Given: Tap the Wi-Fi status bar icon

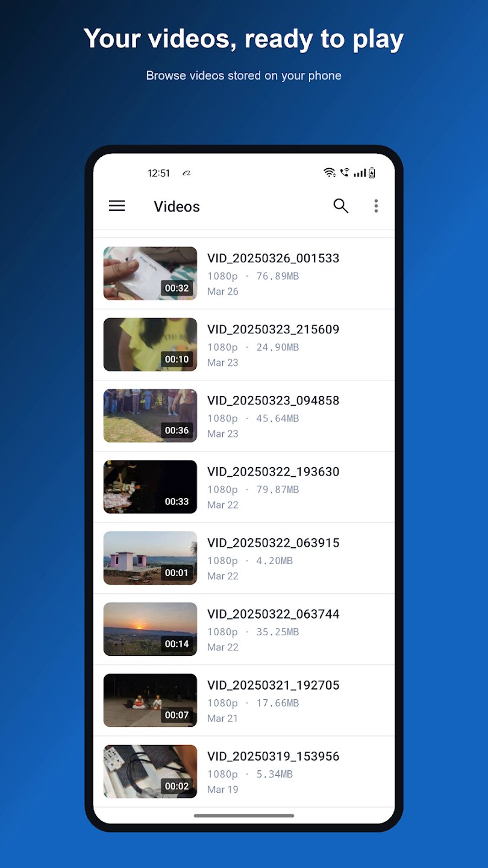Looking at the screenshot, I should (x=330, y=173).
